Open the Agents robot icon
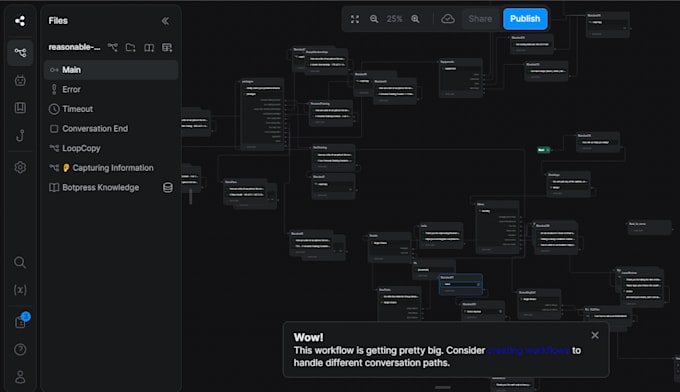The width and height of the screenshot is (680, 392). (20, 80)
